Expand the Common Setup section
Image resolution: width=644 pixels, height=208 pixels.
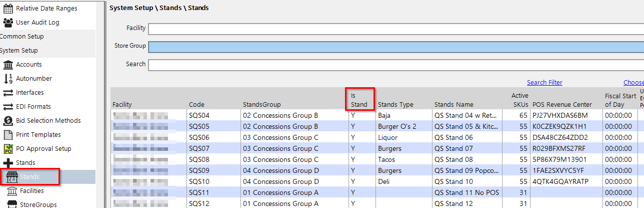[x=22, y=37]
